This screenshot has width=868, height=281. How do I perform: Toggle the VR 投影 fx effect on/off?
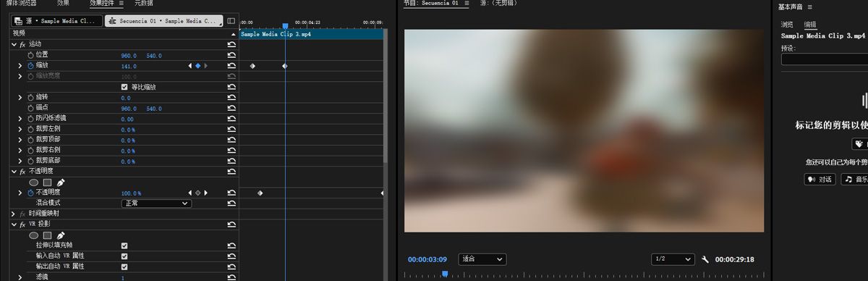22,225
